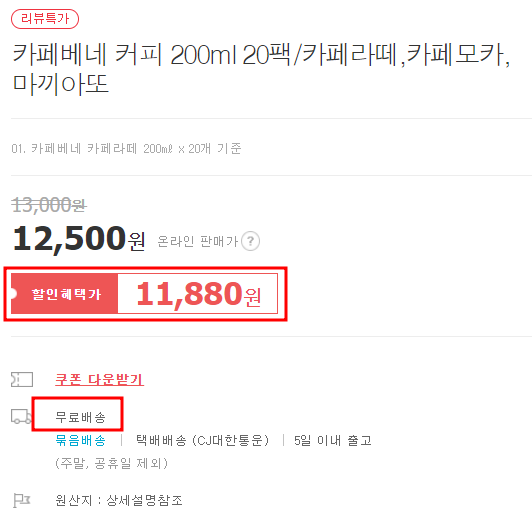Click the coupon ticket icon
The height and width of the screenshot is (530, 532).
tap(22, 380)
